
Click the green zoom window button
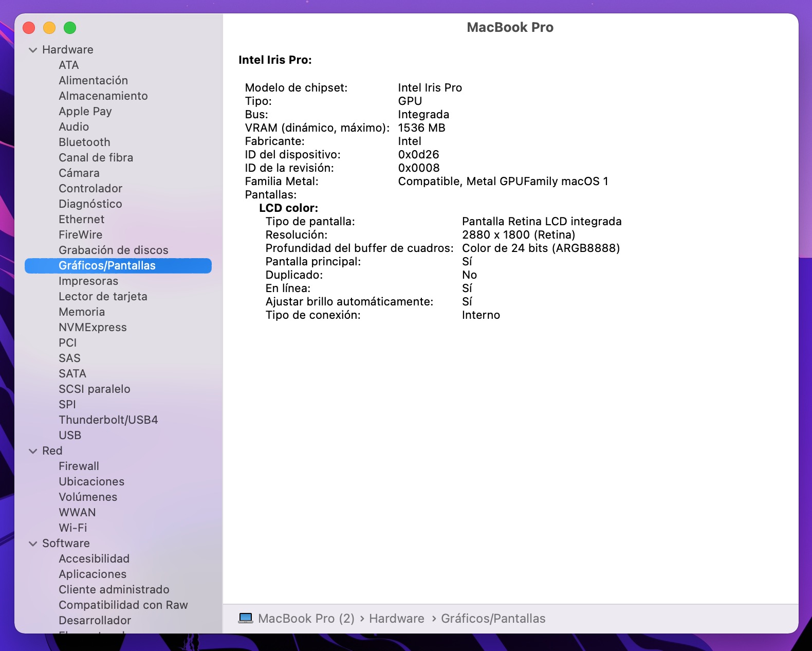[x=70, y=28]
